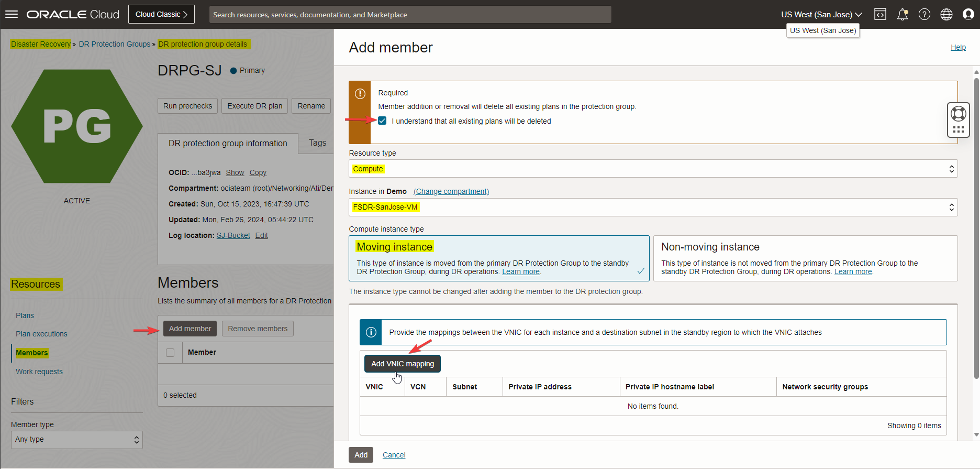Open the Cloud Shell developer tools icon
The height and width of the screenshot is (469, 980).
point(880,14)
